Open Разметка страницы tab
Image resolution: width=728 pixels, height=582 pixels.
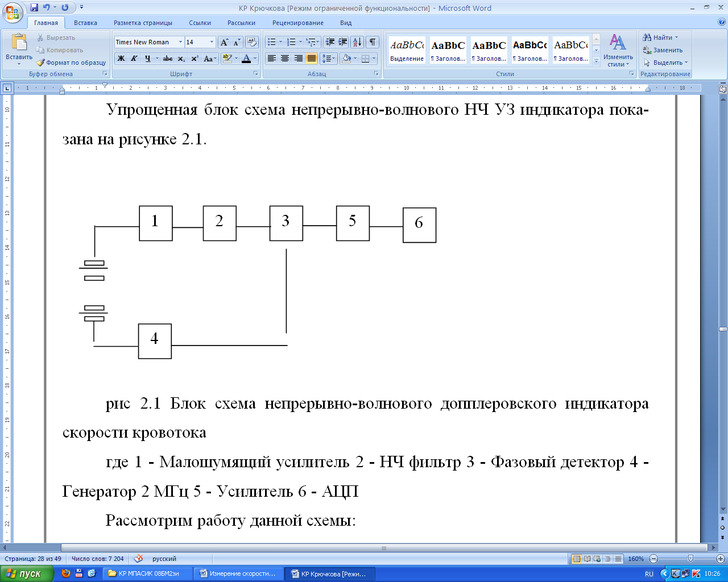143,23
